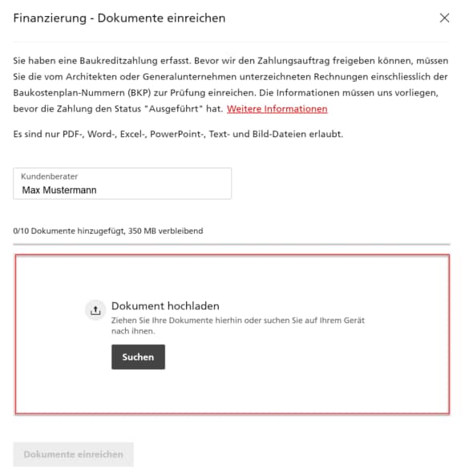465x476 pixels.
Task: Click the dialog title Finanzierung - Dokumente einreichen
Action: tap(119, 18)
